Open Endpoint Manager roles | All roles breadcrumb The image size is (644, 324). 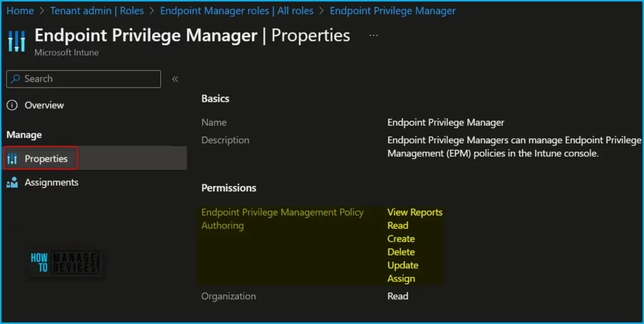(x=236, y=11)
